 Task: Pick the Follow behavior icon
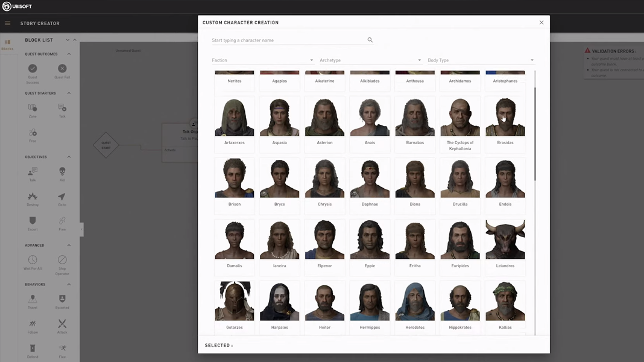tap(33, 324)
